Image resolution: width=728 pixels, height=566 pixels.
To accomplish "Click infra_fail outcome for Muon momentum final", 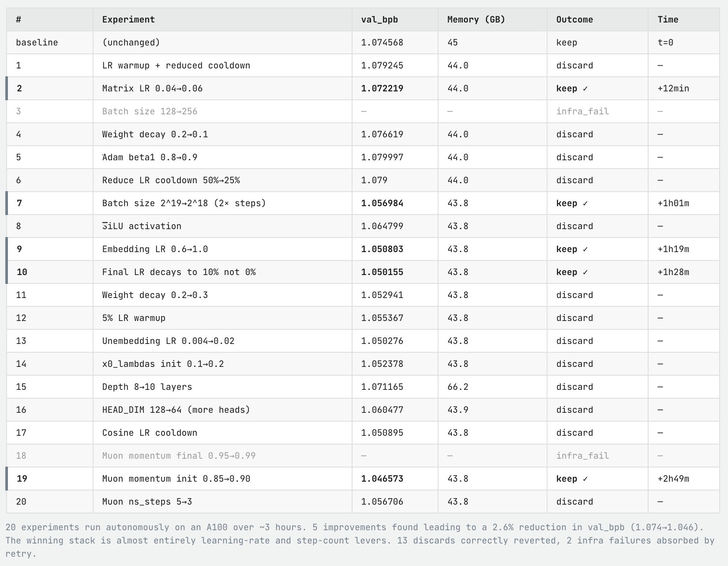I will tap(582, 456).
